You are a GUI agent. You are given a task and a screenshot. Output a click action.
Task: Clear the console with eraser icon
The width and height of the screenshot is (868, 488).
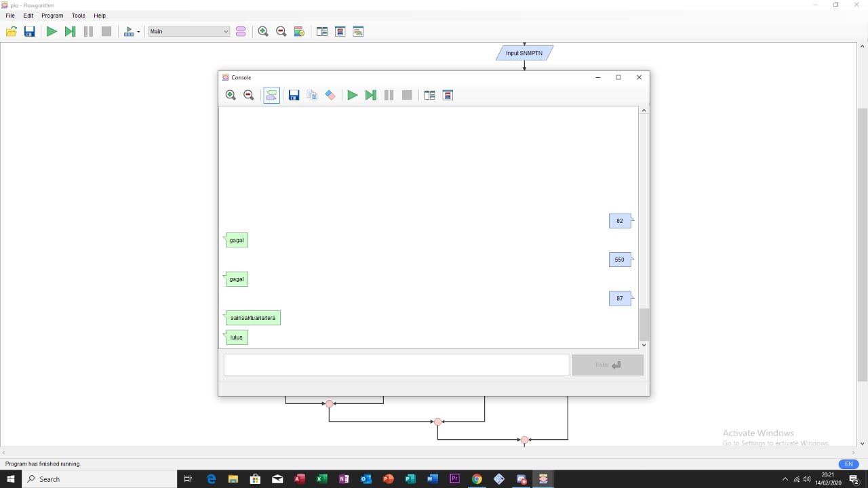tap(330, 96)
